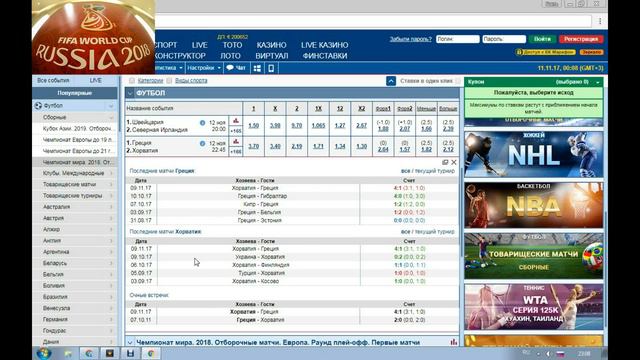Expand +166 more markets for Греция
Image resolution: width=640 pixels, height=360 pixels.
[236, 151]
